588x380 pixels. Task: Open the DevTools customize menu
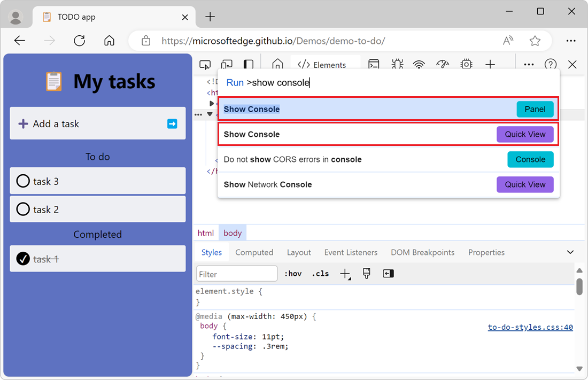[x=529, y=64]
